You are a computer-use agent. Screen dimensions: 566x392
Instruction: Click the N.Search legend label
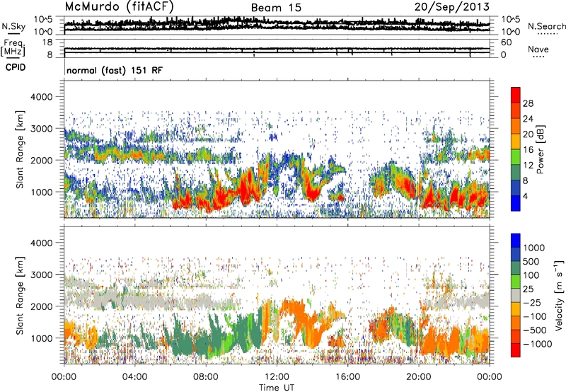click(x=546, y=26)
